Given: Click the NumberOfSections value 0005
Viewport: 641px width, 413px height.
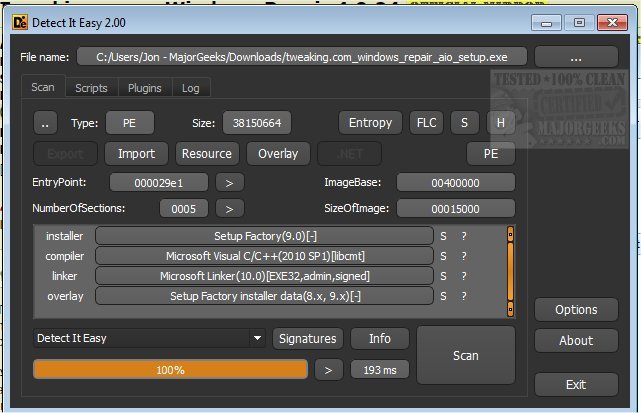Looking at the screenshot, I should click(x=184, y=209).
